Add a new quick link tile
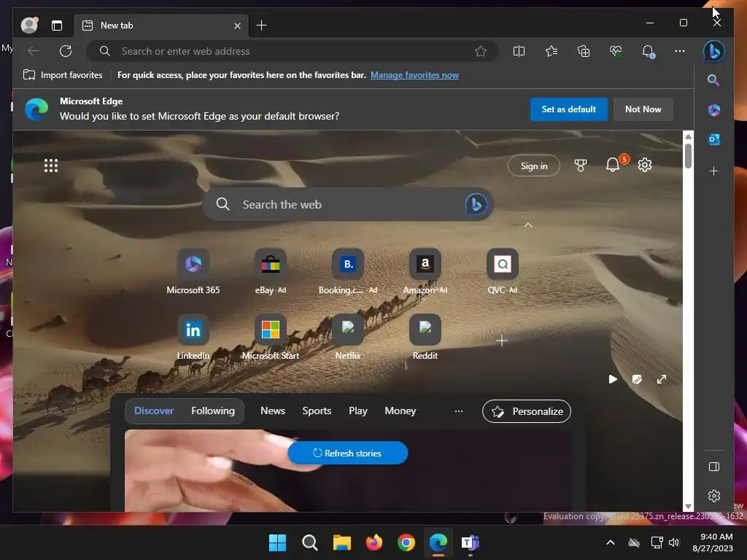Viewport: 747px width, 560px height. (502, 341)
